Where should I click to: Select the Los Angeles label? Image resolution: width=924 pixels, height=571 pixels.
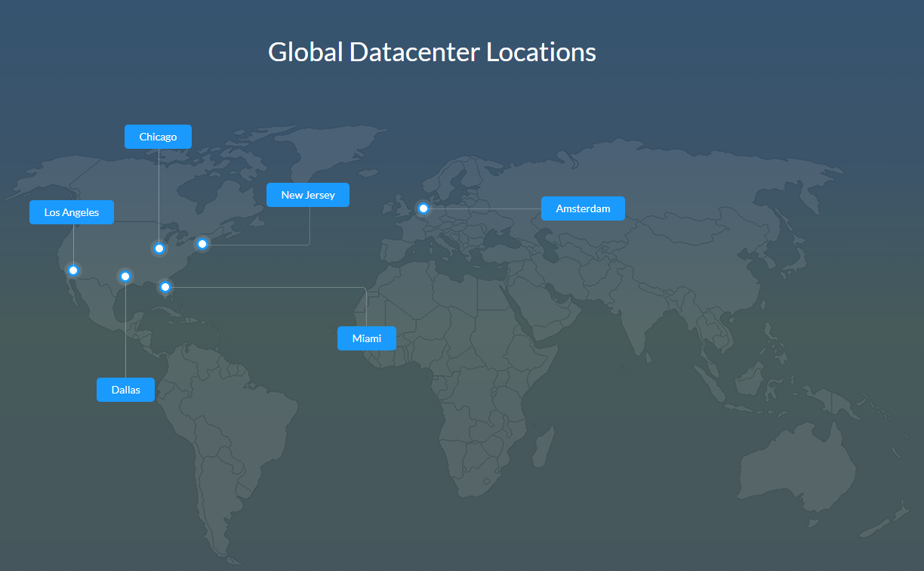point(71,212)
